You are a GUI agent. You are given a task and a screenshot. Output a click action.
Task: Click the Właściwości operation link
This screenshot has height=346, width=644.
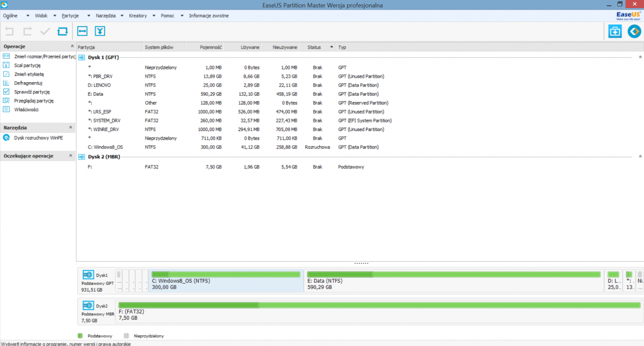point(26,110)
